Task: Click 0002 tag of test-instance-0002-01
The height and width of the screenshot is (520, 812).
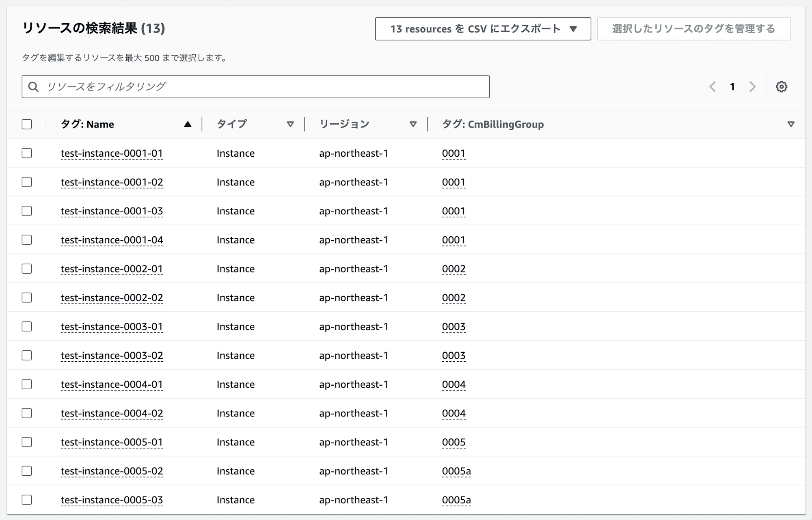Action: (x=454, y=269)
